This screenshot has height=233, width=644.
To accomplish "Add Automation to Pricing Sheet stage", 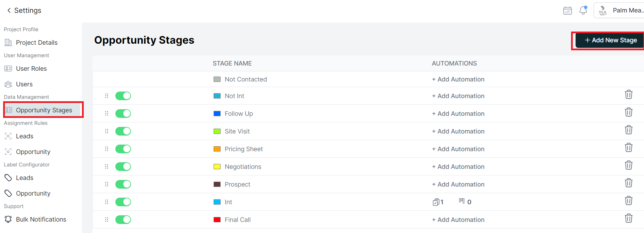I will (458, 149).
